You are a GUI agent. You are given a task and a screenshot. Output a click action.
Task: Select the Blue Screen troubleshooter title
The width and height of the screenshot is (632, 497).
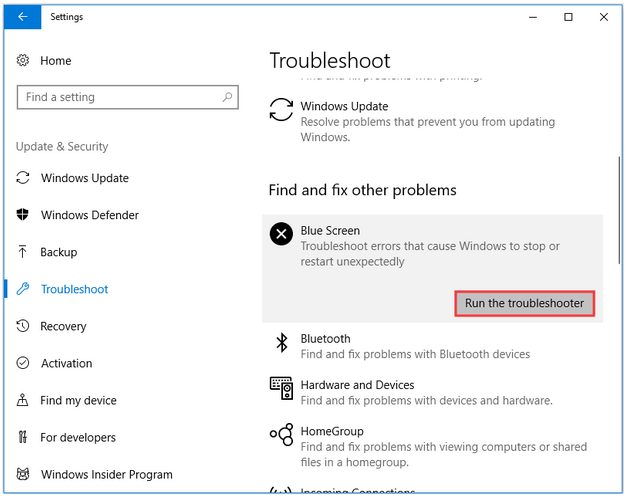330,231
